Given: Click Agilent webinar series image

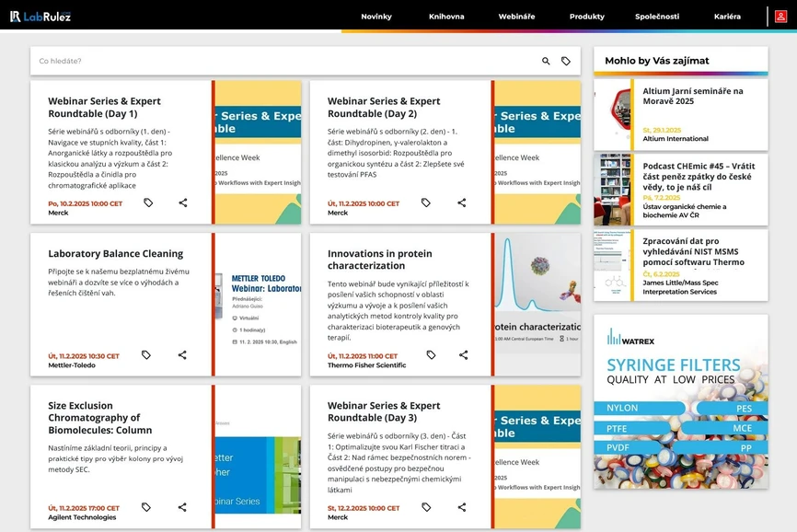Looking at the screenshot, I should pyautogui.click(x=259, y=457).
